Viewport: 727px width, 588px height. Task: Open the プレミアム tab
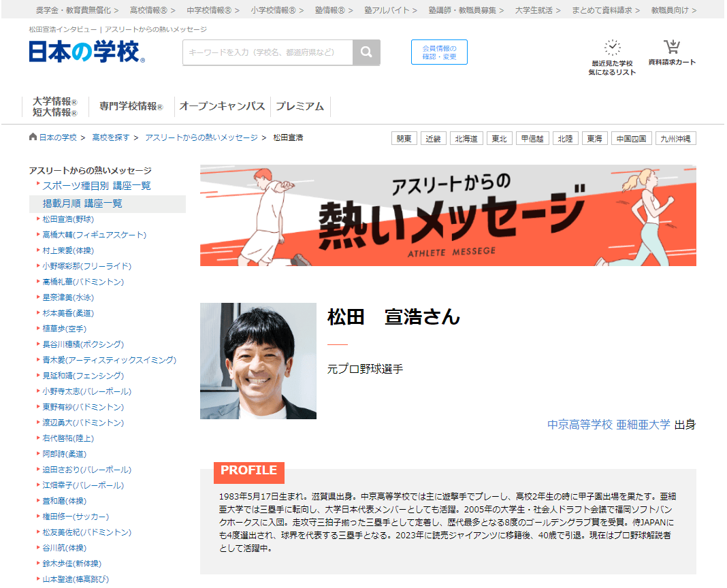(300, 105)
